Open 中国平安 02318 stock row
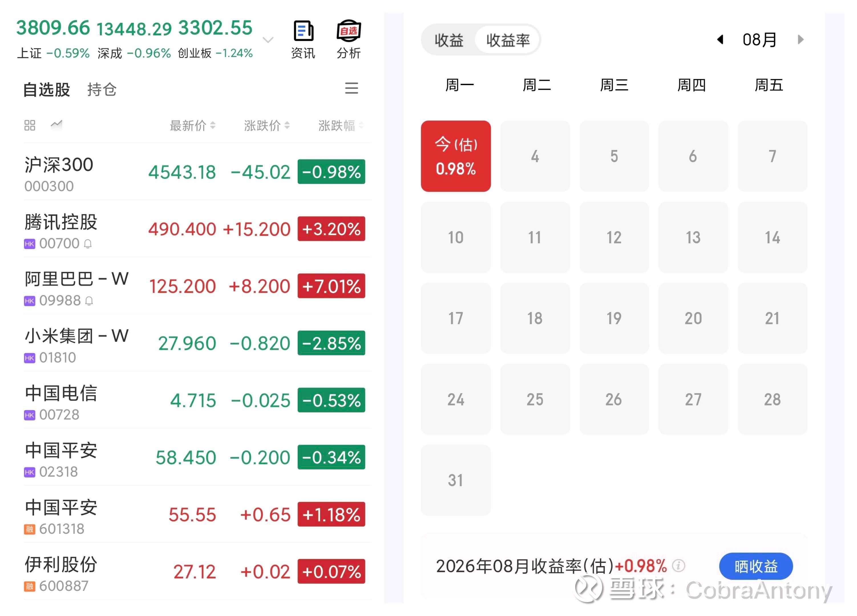The image size is (857, 616). 198,457
